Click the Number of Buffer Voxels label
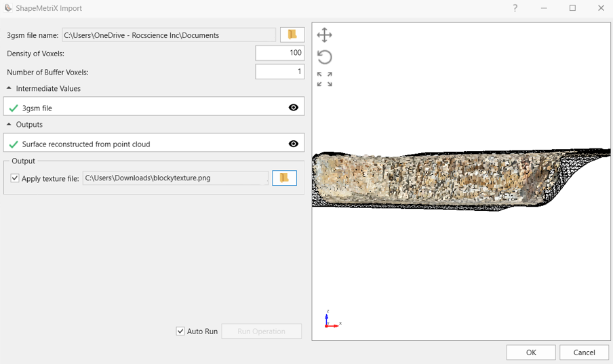This screenshot has height=364, width=613. click(47, 73)
